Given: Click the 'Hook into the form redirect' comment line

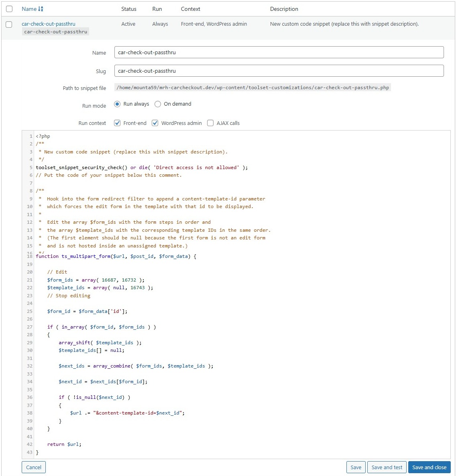Looking at the screenshot, I should pyautogui.click(x=156, y=199).
